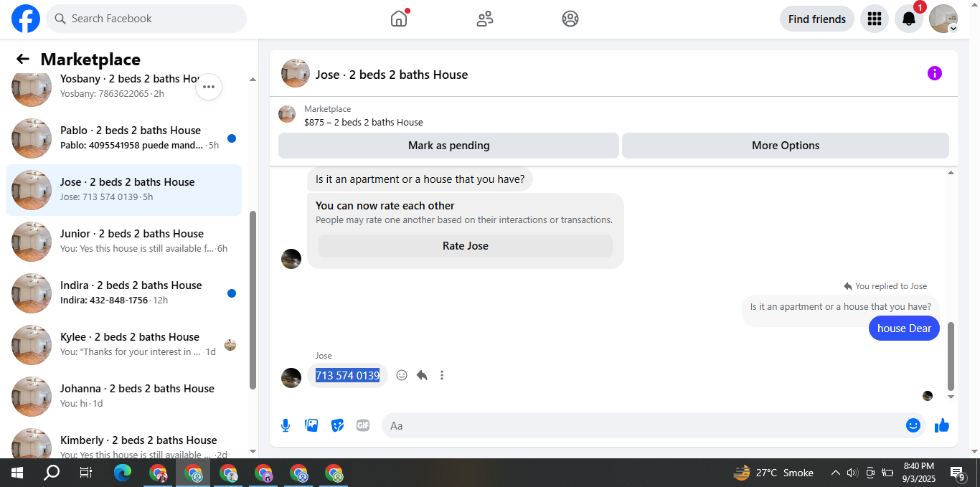Image resolution: width=980 pixels, height=487 pixels.
Task: Open the Groups icon in top bar
Action: (x=570, y=19)
